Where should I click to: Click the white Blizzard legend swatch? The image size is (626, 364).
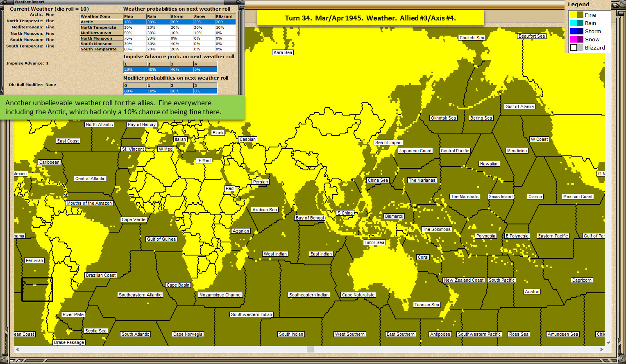pos(574,47)
